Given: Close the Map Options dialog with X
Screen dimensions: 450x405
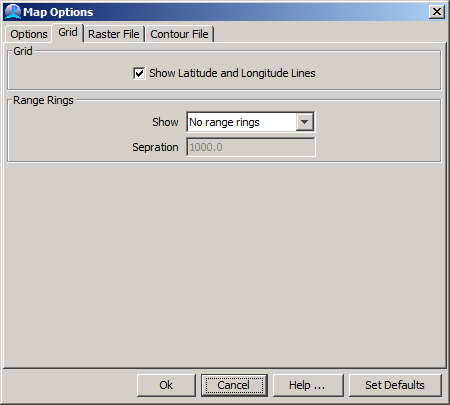Looking at the screenshot, I should point(437,12).
